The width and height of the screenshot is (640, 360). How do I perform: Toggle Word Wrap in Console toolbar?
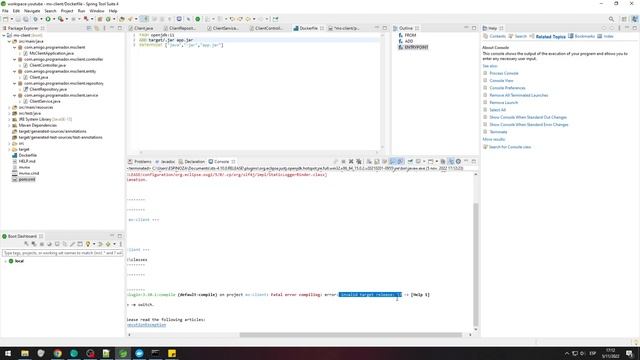(x=384, y=162)
